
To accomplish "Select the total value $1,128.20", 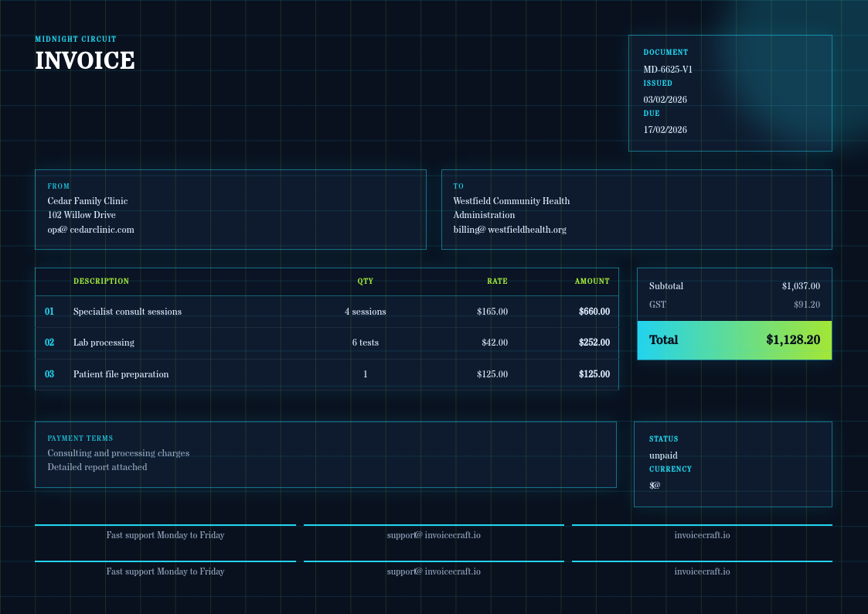I will 793,340.
